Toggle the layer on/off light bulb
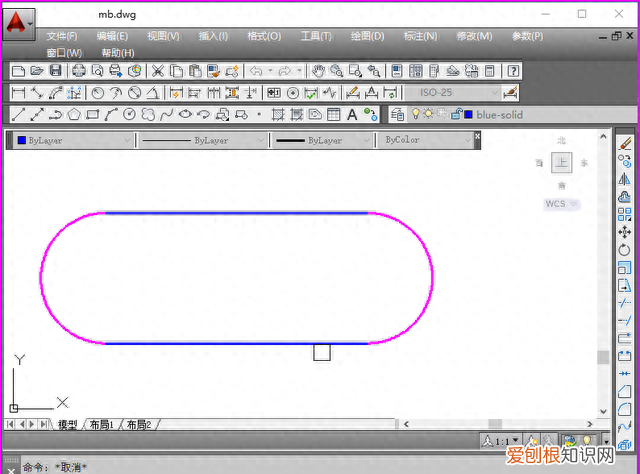Screen dimensions: 640x474 tap(415, 115)
